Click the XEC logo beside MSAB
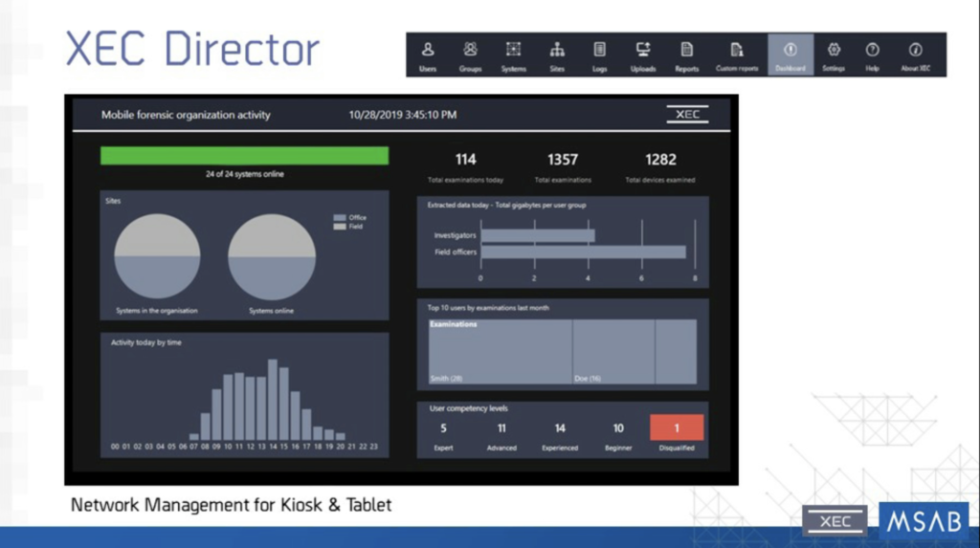980x548 pixels. point(835,520)
